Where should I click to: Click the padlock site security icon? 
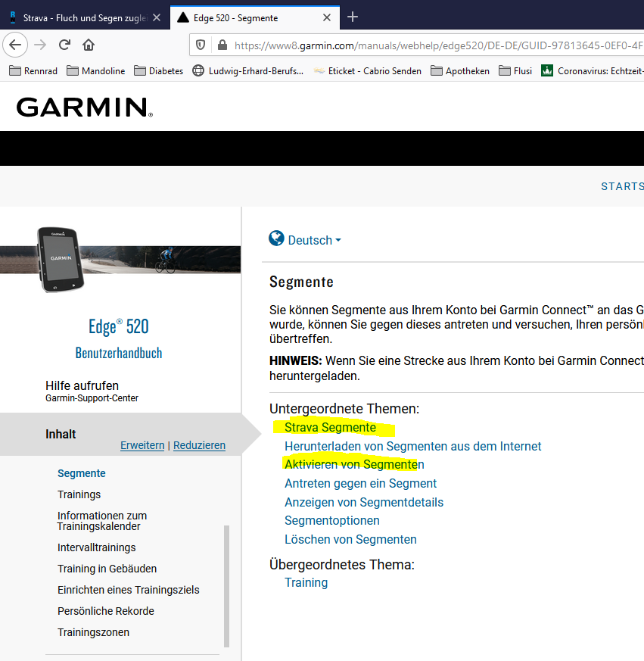pos(222,45)
